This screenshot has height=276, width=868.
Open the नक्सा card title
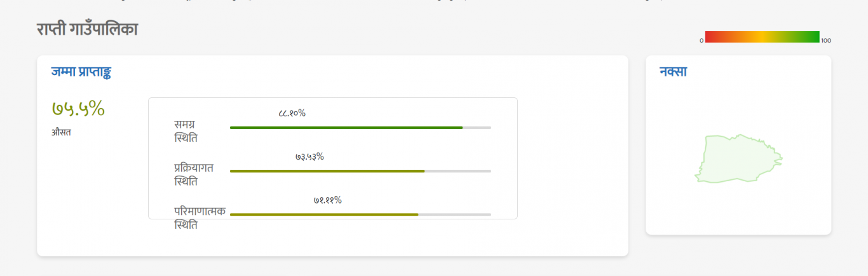coord(673,72)
